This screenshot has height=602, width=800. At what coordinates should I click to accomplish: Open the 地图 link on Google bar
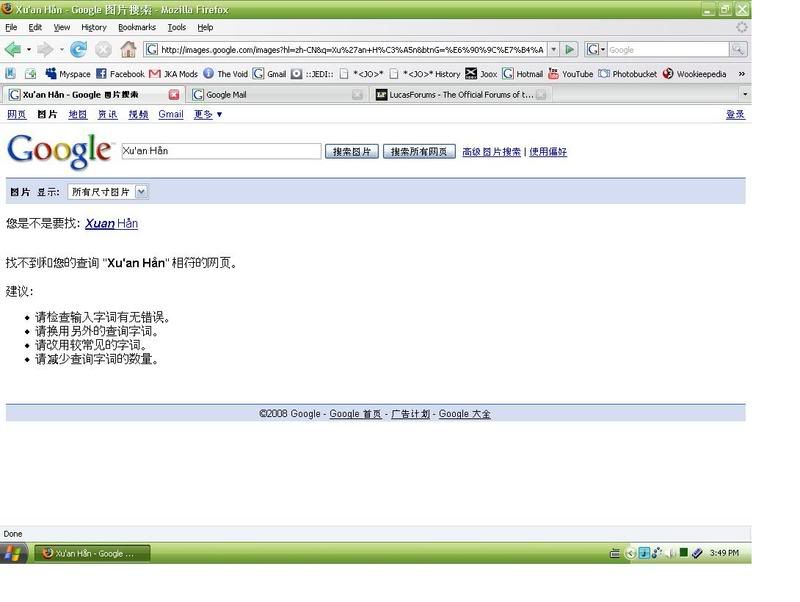pos(78,114)
